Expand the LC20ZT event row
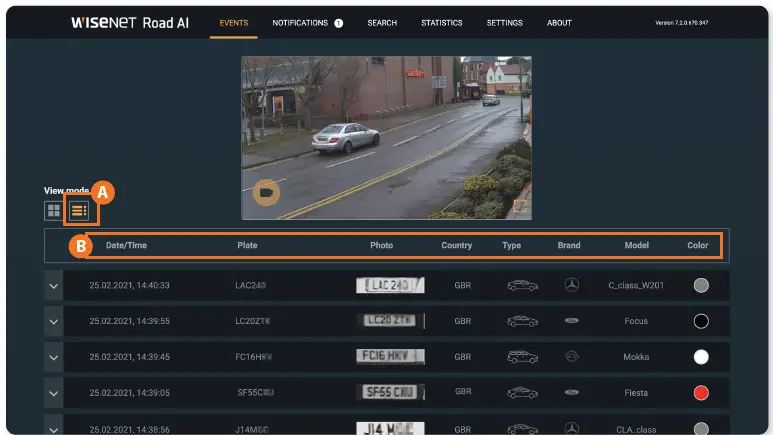The width and height of the screenshot is (773, 435). point(54,322)
